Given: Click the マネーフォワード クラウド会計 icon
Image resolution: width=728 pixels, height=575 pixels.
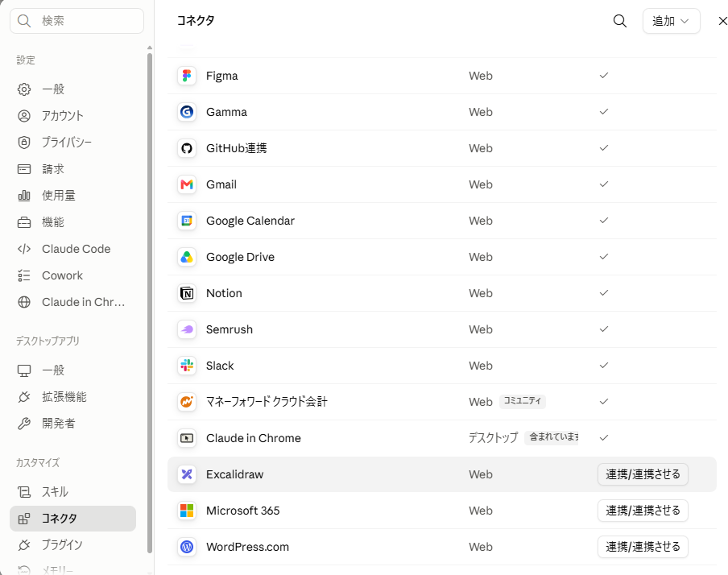Looking at the screenshot, I should (187, 402).
